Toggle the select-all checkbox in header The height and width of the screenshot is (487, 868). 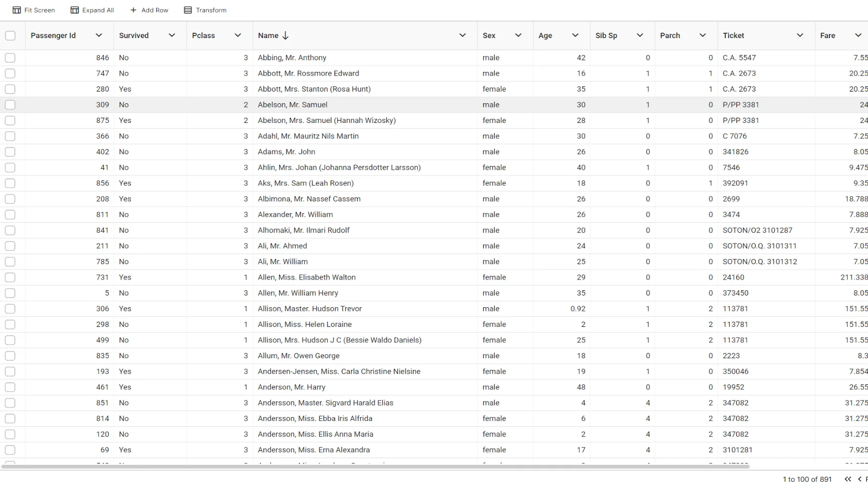pyautogui.click(x=10, y=35)
